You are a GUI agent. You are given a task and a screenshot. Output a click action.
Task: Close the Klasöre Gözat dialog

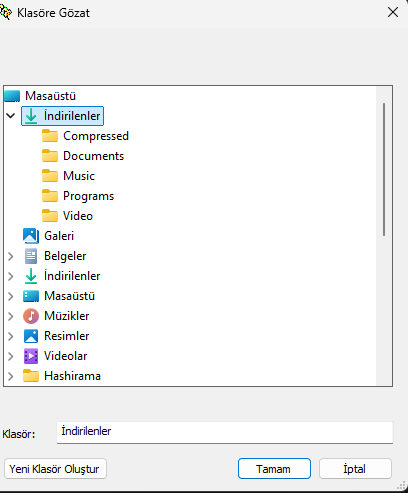(393, 12)
